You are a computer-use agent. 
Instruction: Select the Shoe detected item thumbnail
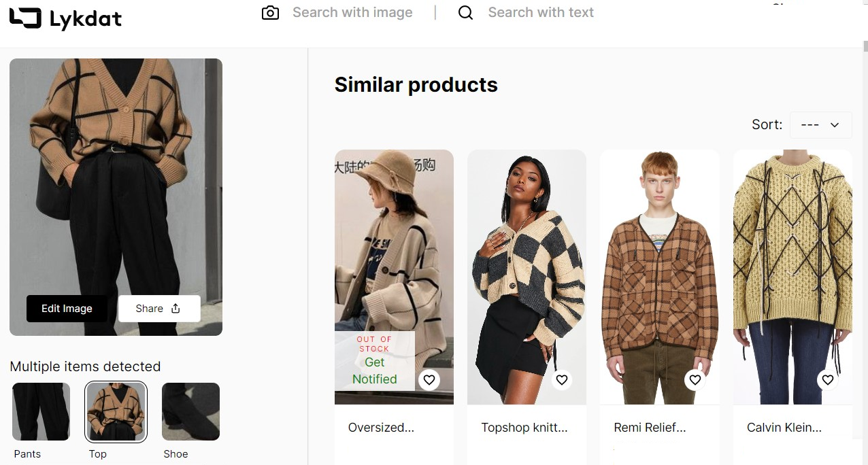(x=190, y=412)
